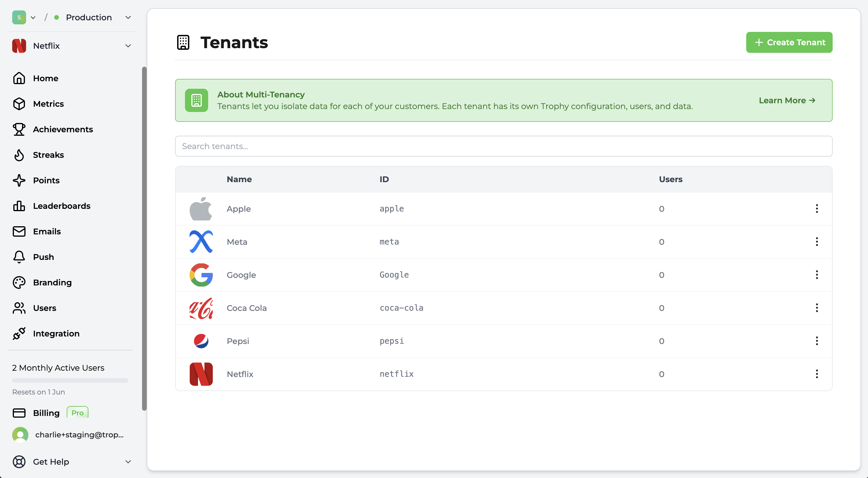868x478 pixels.
Task: Follow the Learn More link
Action: click(787, 100)
